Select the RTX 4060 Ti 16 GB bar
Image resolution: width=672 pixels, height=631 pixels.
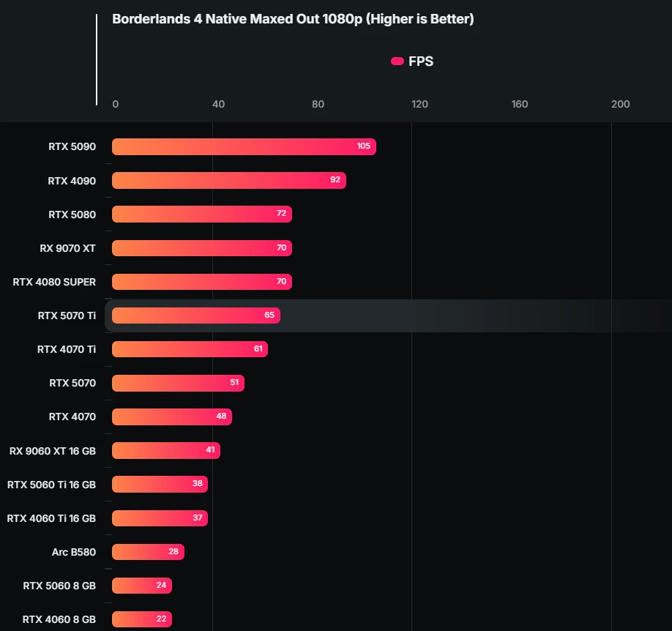point(160,518)
